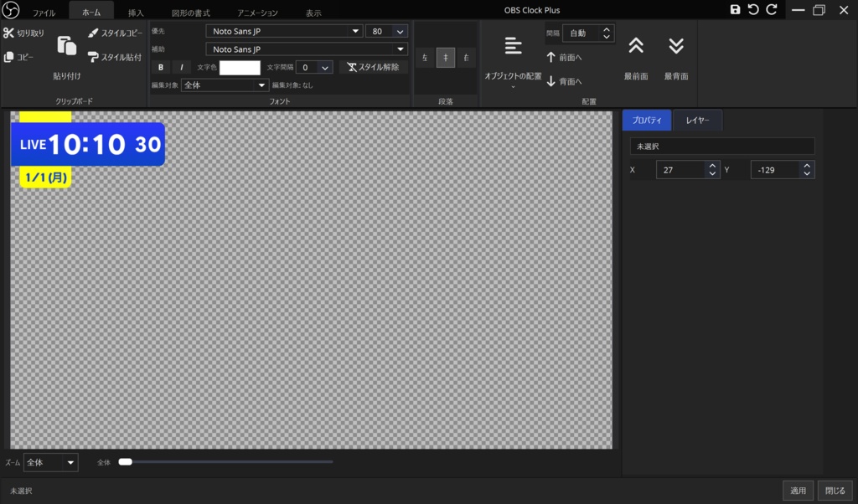
Task: Align paragraph center
Action: tap(446, 58)
